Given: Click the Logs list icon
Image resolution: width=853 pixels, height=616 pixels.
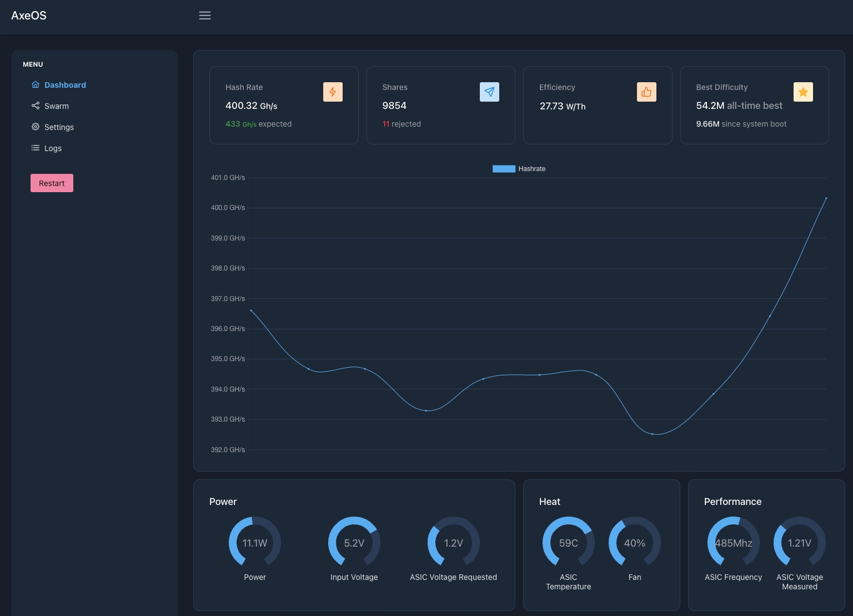Looking at the screenshot, I should click(x=36, y=148).
